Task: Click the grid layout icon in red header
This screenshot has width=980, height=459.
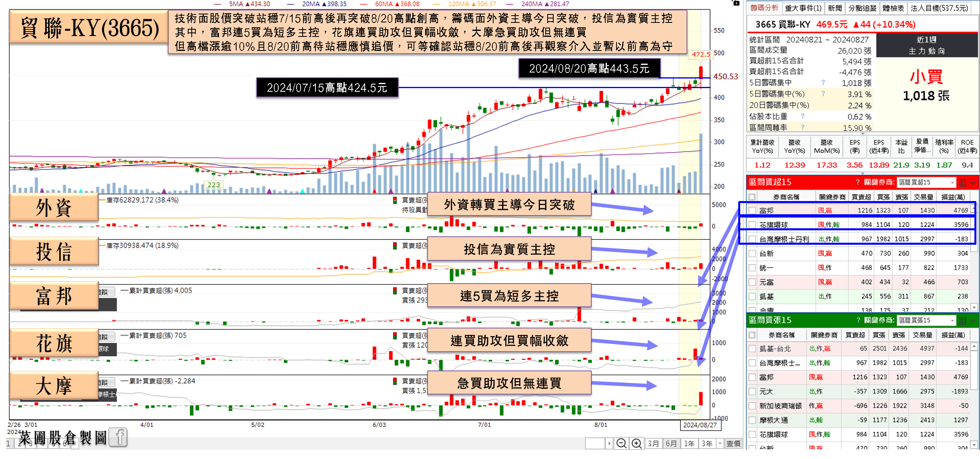Action: click(x=962, y=183)
